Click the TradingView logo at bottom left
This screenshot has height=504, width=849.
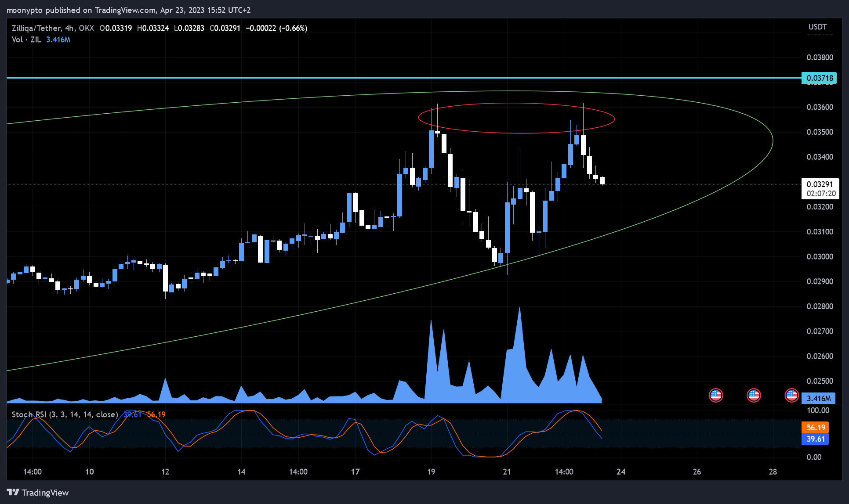[38, 493]
